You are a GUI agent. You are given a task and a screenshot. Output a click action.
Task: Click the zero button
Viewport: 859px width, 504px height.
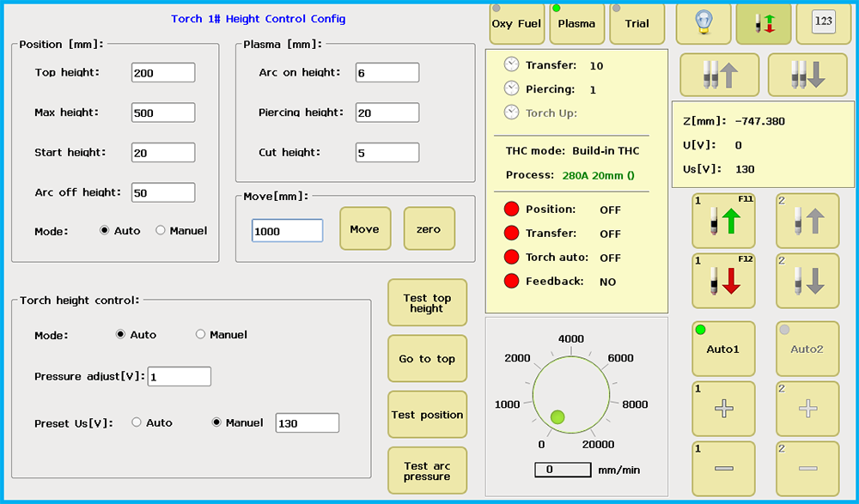pyautogui.click(x=429, y=228)
